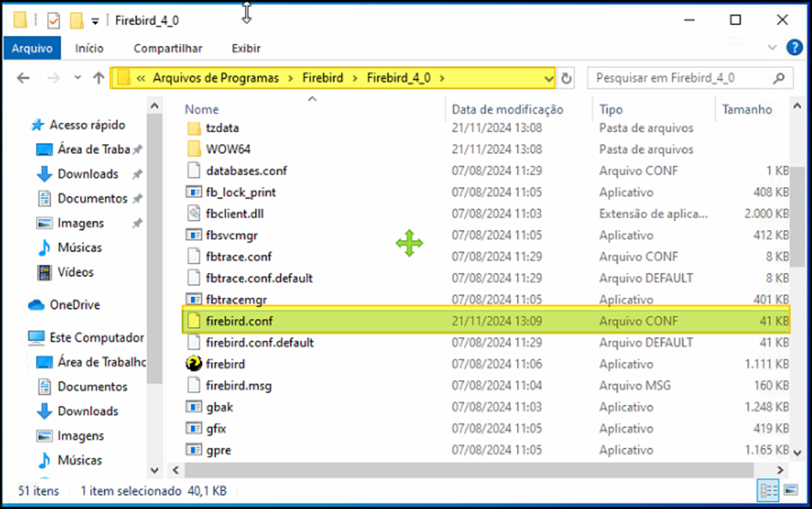812x509 pixels.
Task: Switch to the Compartilhar ribbon tab
Action: point(167,48)
